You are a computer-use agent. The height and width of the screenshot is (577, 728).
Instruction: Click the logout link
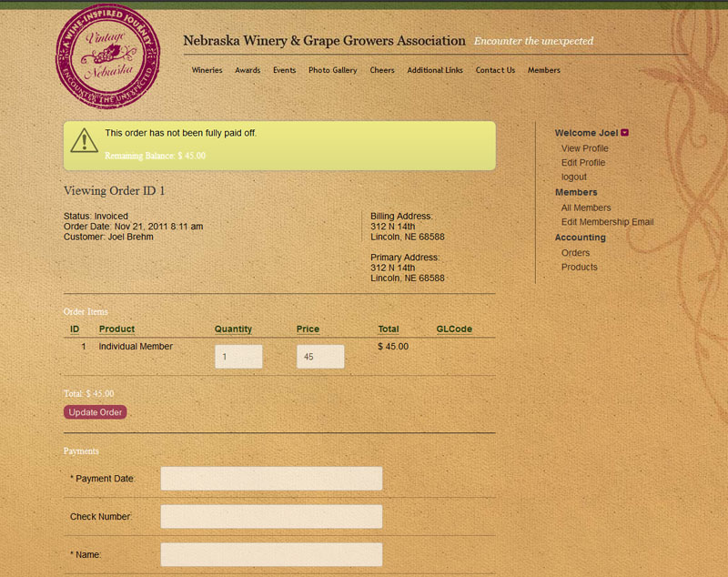point(574,177)
